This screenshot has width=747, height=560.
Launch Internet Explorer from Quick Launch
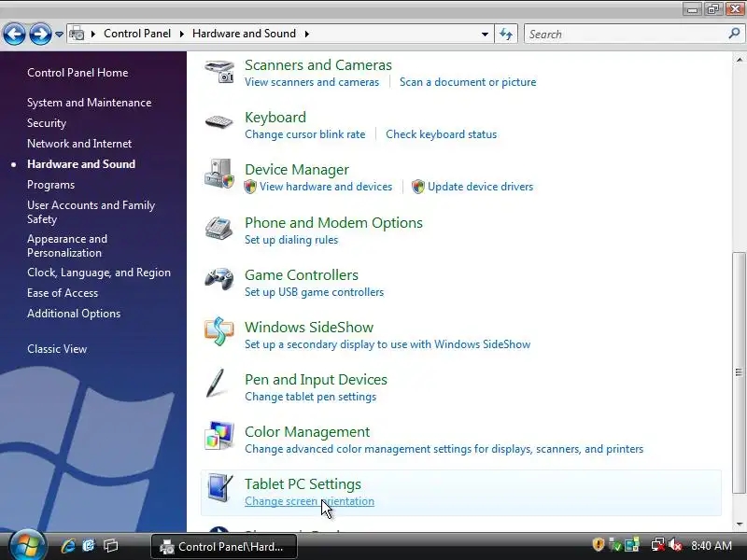(67, 546)
